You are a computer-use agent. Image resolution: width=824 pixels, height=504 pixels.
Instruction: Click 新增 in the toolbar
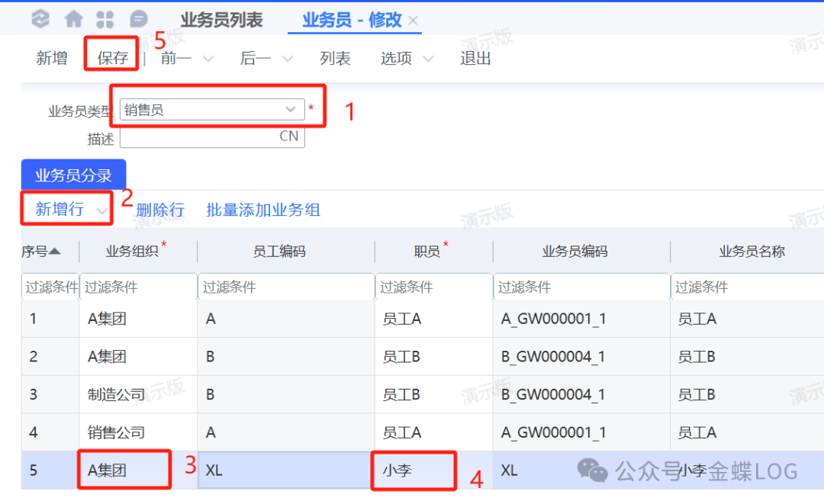(52, 58)
